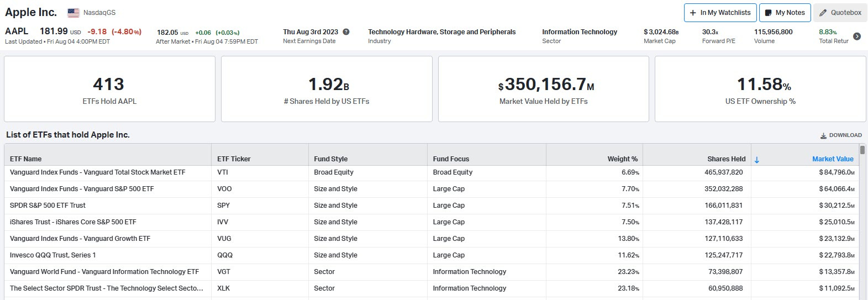Click the Large Cap focus in SPY row
This screenshot has width=868, height=300.
coord(449,206)
